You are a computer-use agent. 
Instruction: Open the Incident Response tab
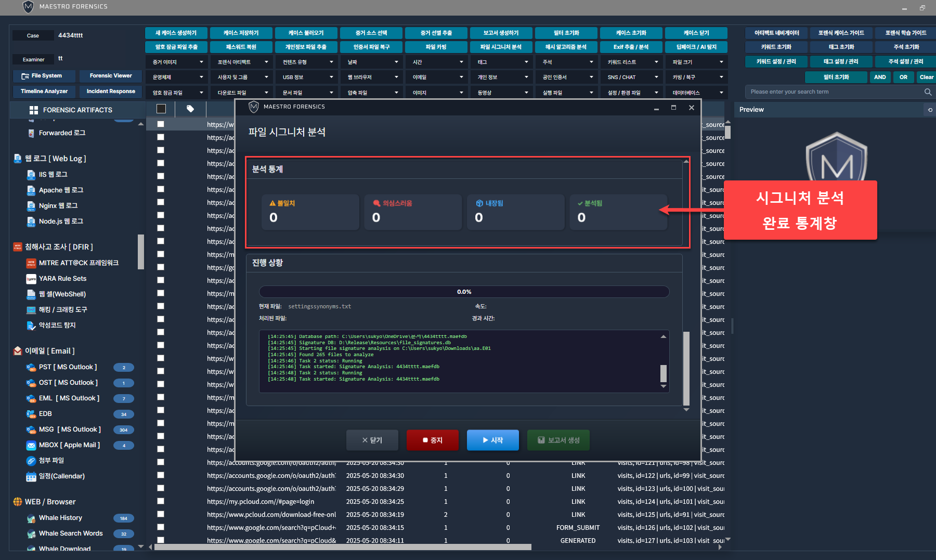111,92
